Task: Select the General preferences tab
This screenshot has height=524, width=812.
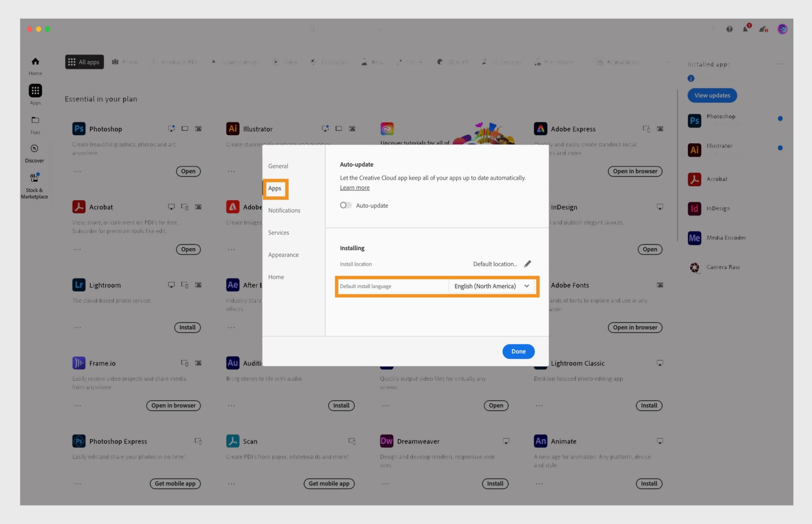Action: point(278,166)
